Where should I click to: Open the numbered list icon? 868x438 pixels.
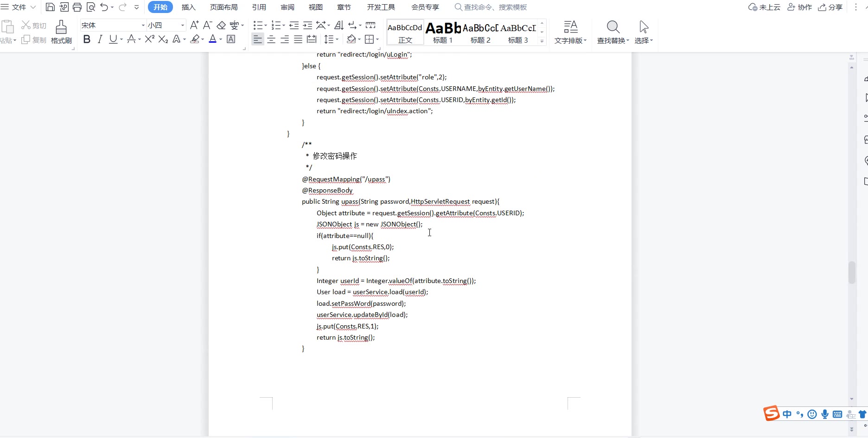(x=276, y=25)
